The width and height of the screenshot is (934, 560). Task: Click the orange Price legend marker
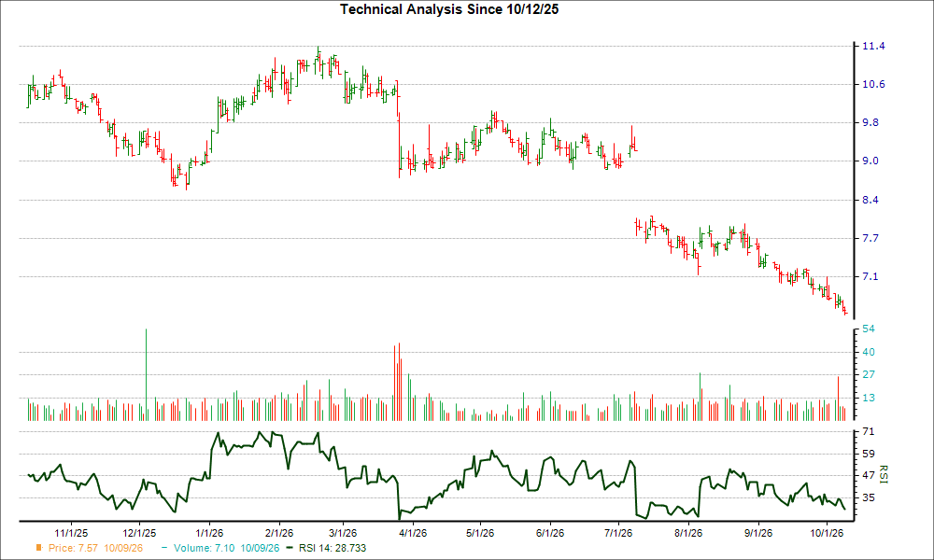coord(39,548)
